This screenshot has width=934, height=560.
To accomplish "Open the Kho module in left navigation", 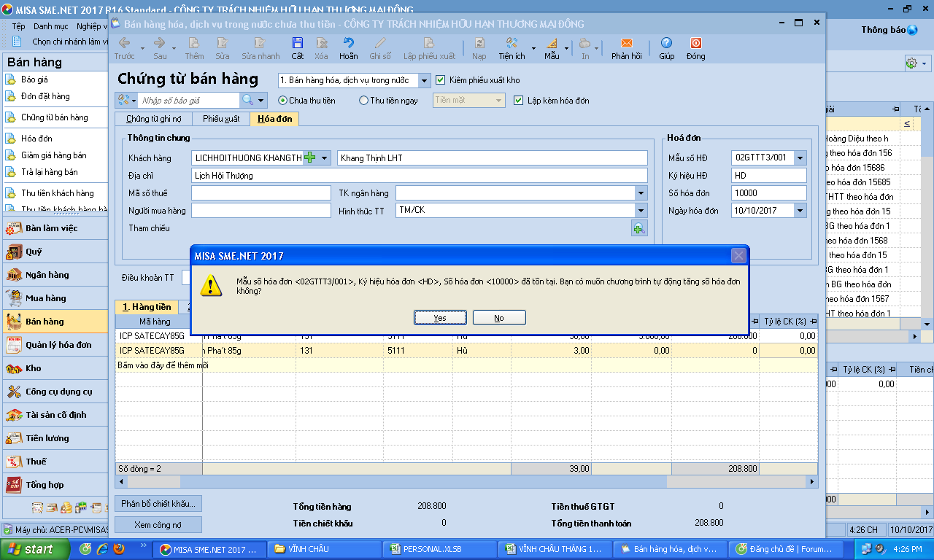I will click(x=54, y=368).
